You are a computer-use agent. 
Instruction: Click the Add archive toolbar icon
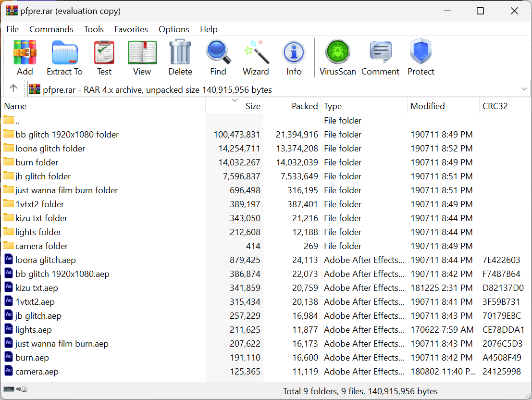click(x=25, y=53)
